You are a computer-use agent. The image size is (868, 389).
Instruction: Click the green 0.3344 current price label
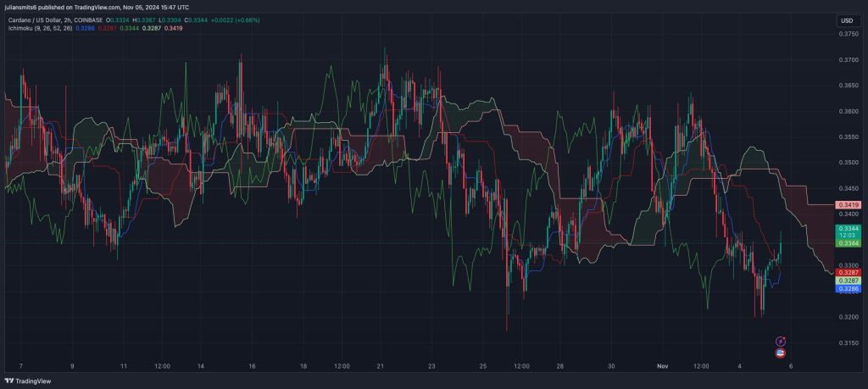click(x=847, y=229)
